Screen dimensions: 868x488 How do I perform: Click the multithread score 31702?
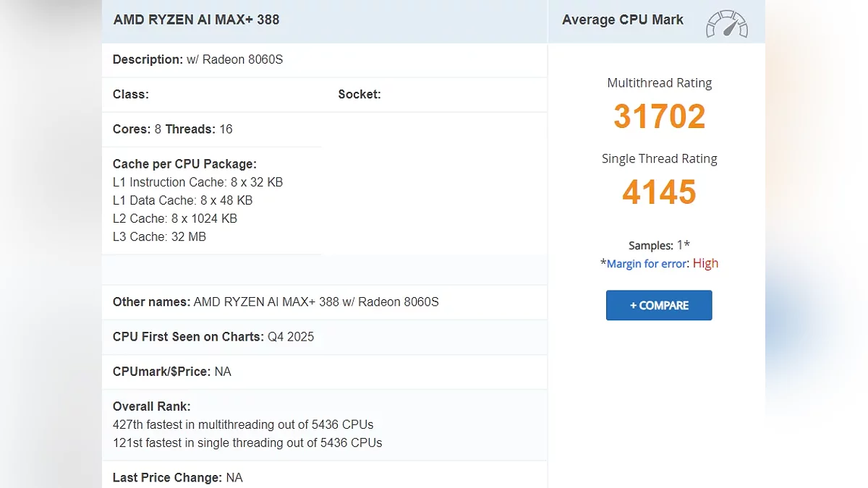tap(659, 116)
